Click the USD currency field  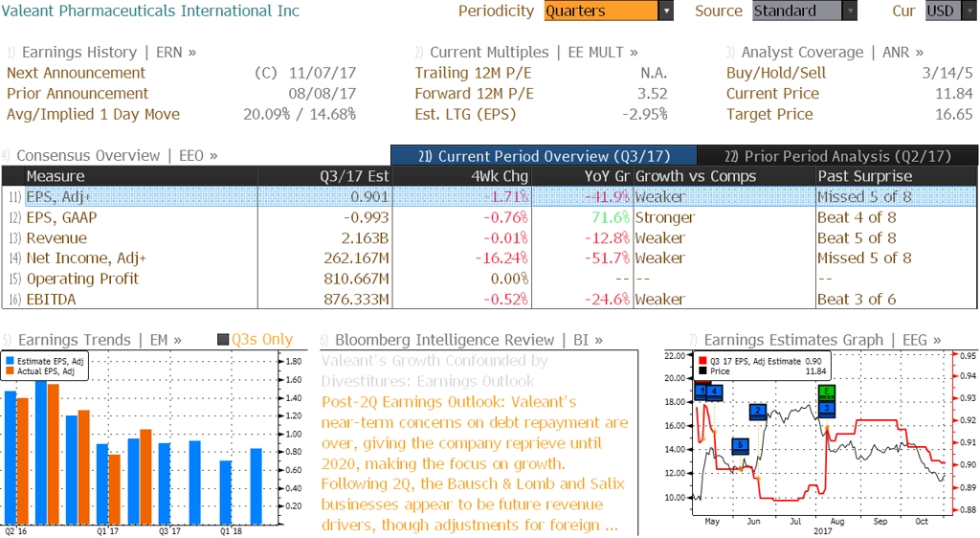pos(945,11)
